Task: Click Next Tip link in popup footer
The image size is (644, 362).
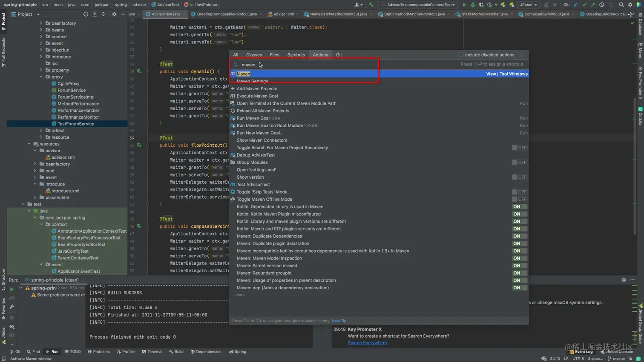Action: coord(339,321)
